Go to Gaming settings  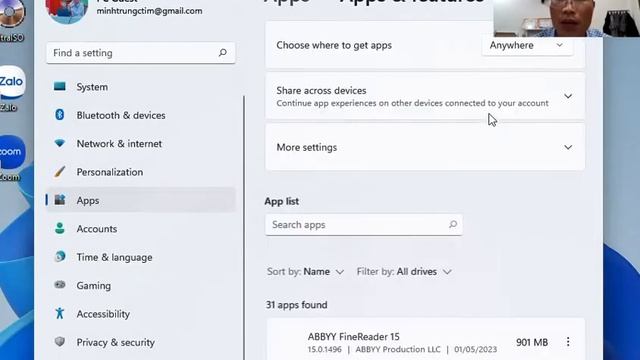[141, 285]
